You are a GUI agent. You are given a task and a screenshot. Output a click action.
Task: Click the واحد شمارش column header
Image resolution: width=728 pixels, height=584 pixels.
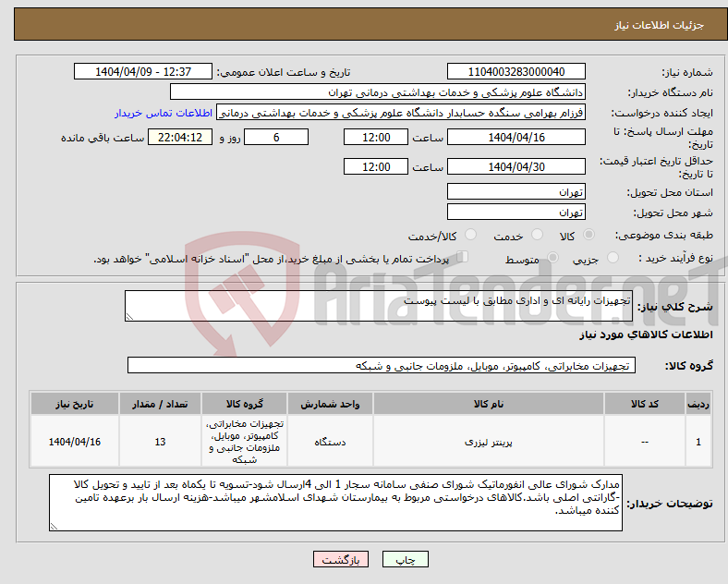pyautogui.click(x=330, y=404)
